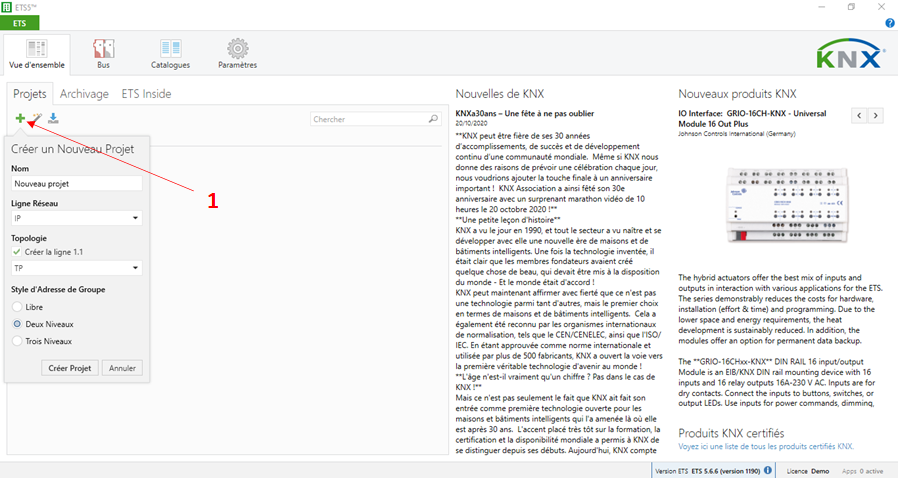Click the Produits KNX certifiés heading

pos(731,433)
